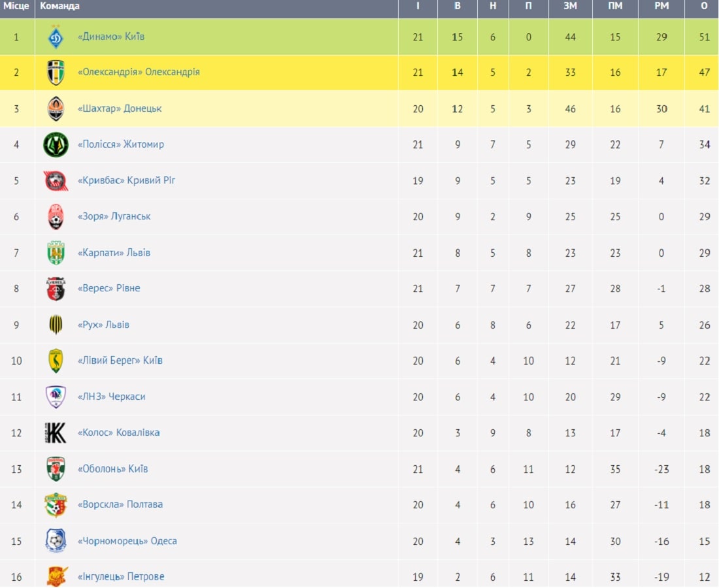Select the Shakhtar Donetsk logo

[x=56, y=108]
